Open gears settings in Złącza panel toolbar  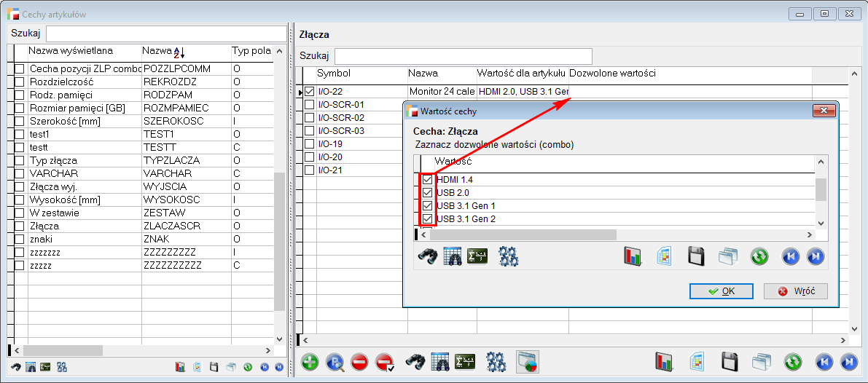click(496, 362)
